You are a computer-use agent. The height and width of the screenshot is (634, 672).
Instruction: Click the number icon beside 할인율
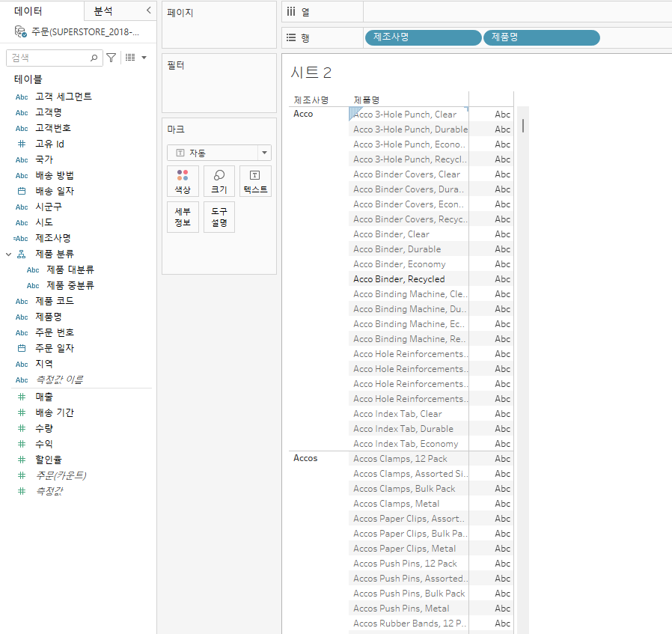tap(22, 460)
